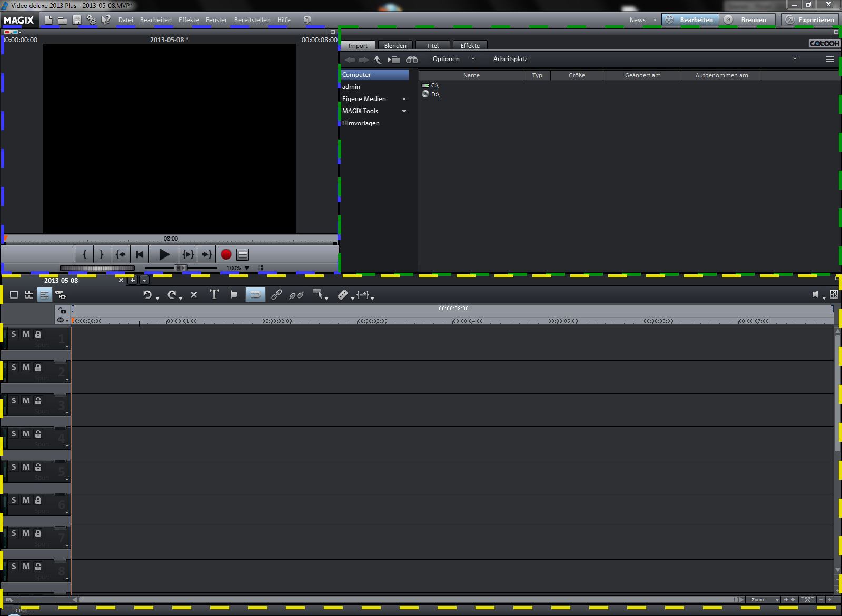Expand the Arbeitsplatz path dropdown
Viewport: 842px width, 616px height.
pos(795,59)
